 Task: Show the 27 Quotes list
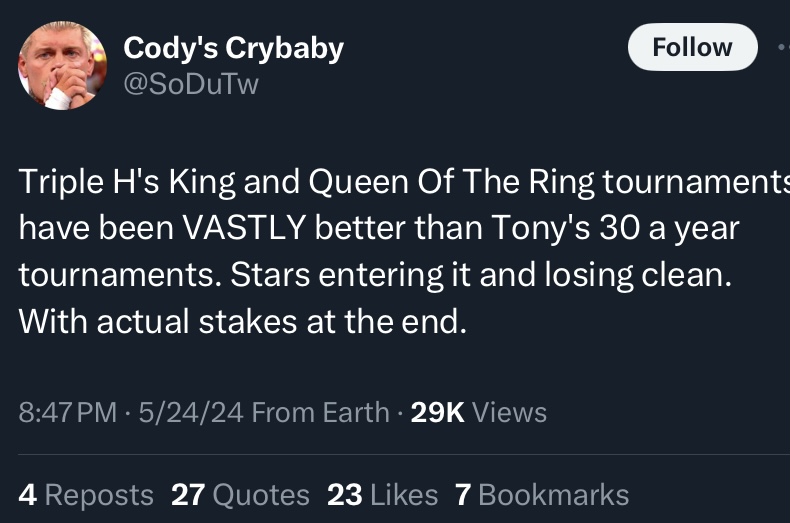[x=240, y=495]
